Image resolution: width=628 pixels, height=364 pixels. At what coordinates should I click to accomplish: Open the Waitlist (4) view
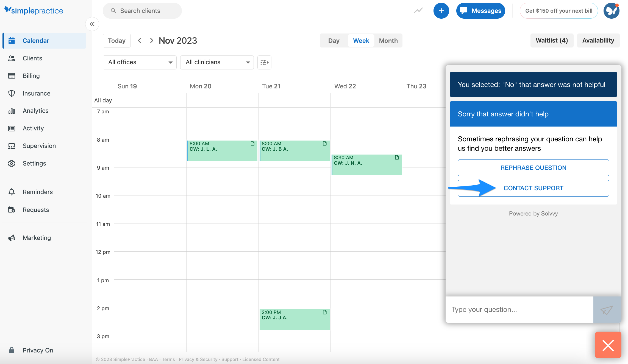click(552, 40)
